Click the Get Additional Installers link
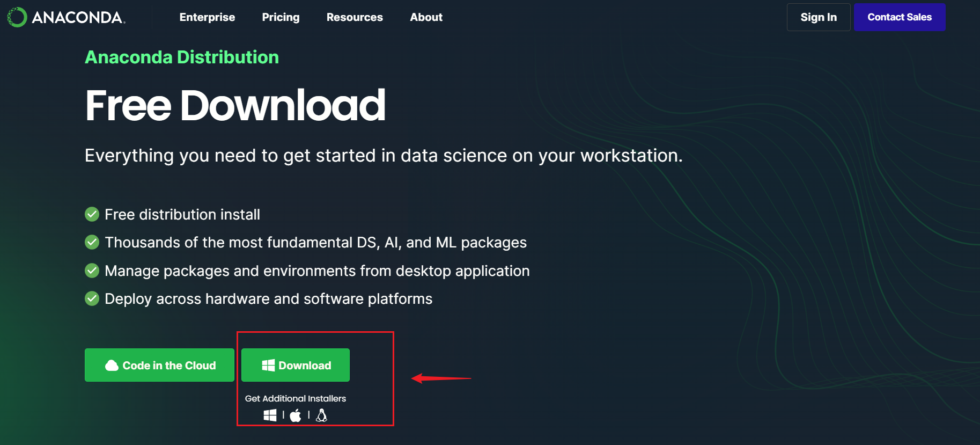Image resolution: width=980 pixels, height=445 pixels. pos(296,398)
